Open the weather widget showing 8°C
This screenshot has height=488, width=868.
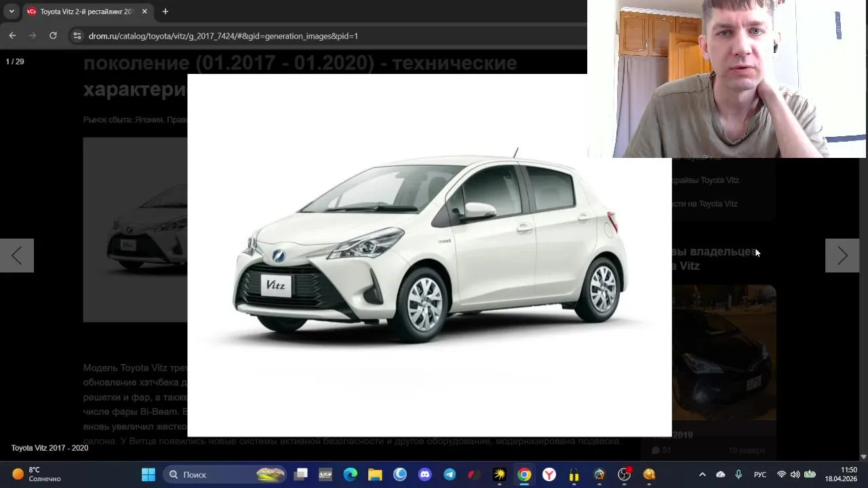coord(37,474)
